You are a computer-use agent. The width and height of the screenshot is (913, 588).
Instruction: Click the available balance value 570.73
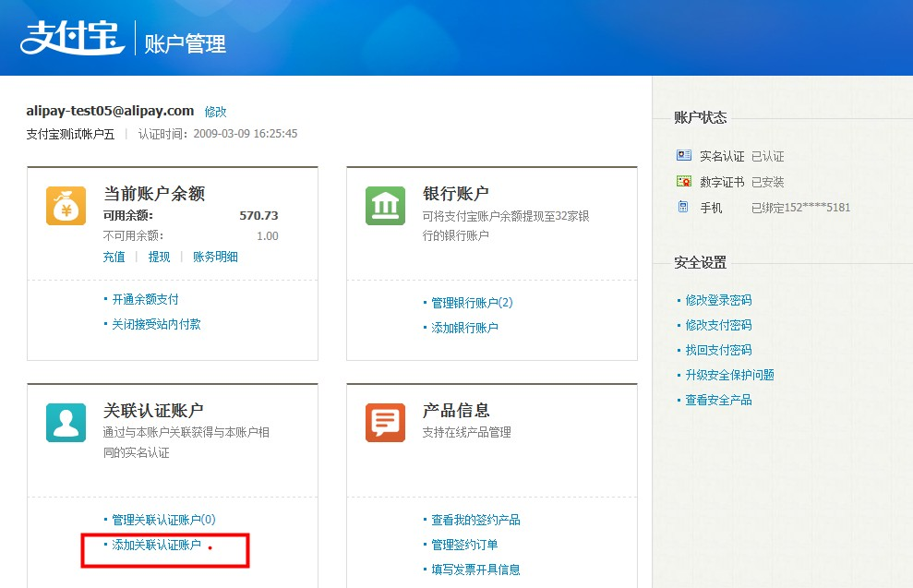(258, 215)
